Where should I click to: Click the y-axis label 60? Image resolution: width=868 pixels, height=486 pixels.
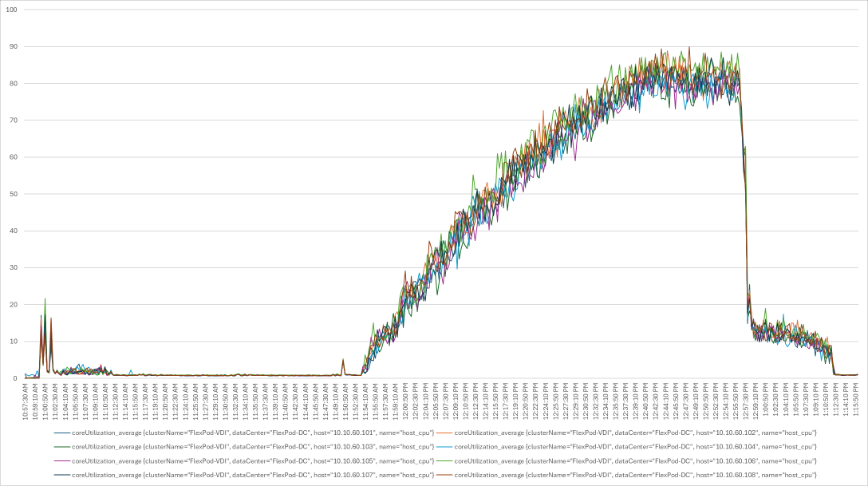point(14,157)
